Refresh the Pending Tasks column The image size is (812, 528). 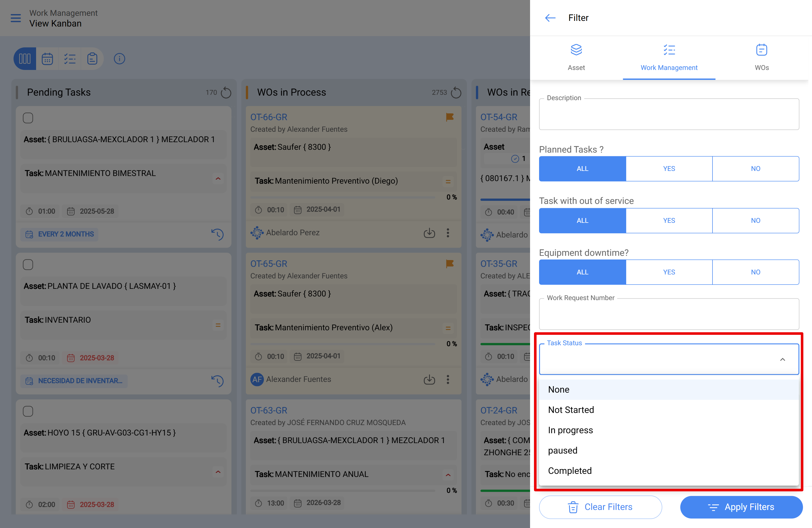(226, 93)
